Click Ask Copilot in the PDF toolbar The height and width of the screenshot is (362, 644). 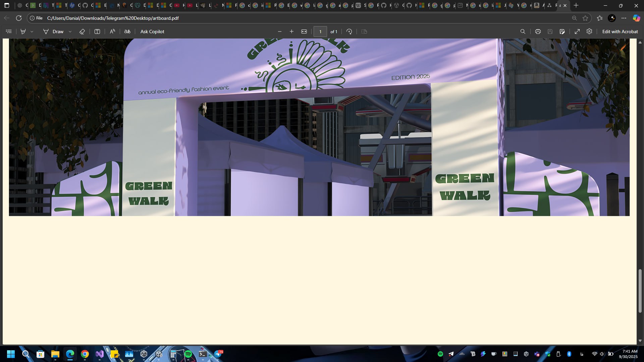[152, 32]
